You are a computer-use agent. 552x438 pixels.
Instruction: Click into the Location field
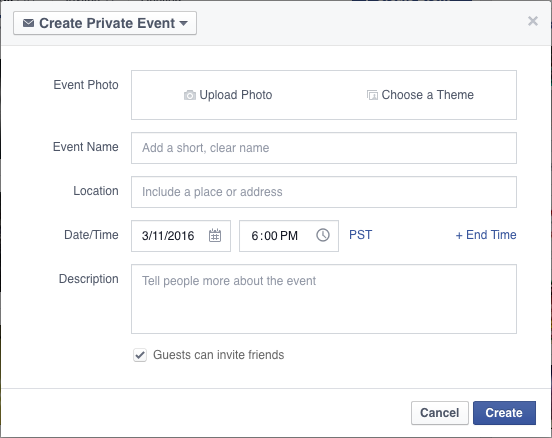324,192
